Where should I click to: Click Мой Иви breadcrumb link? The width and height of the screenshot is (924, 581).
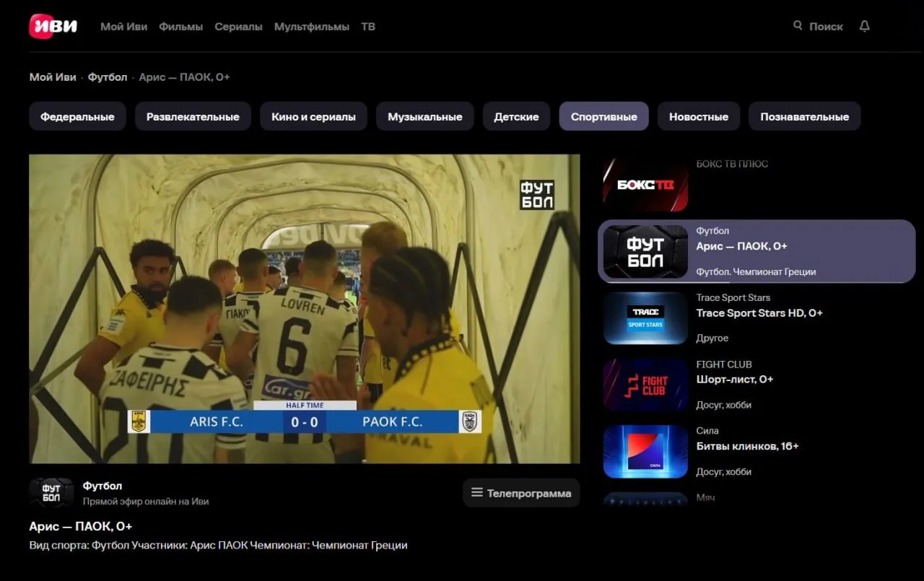[x=53, y=77]
